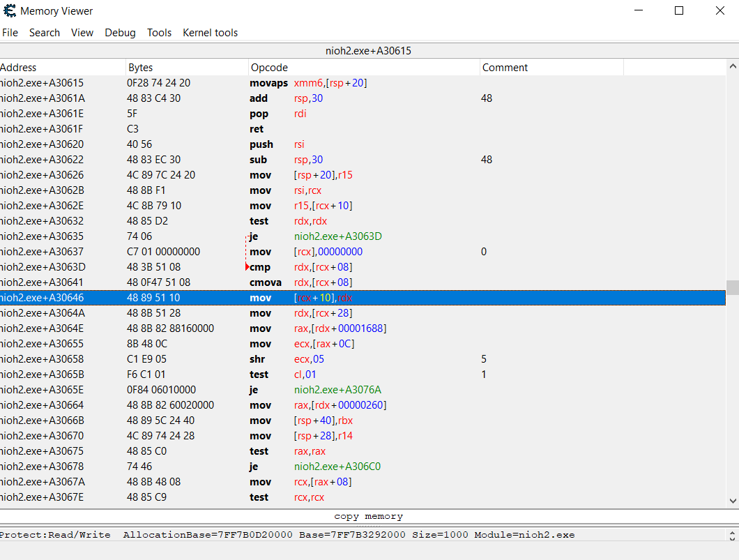
Task: Select the cmp rdx,[rcx+08] row
Action: point(363,267)
